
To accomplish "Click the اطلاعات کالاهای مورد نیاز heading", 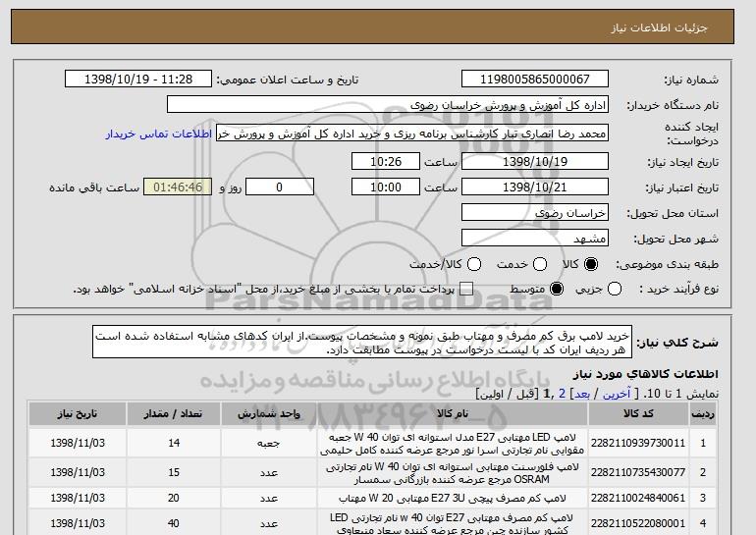I will click(x=646, y=374).
